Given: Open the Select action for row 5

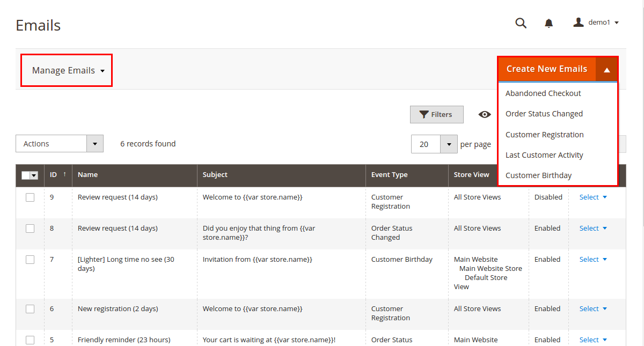Looking at the screenshot, I should tap(593, 340).
